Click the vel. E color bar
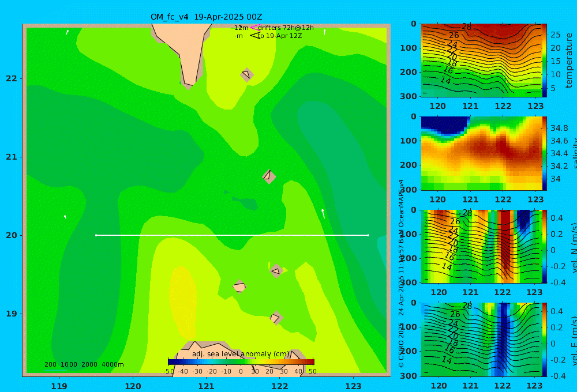Screen dimensions: 577x392 point(544,340)
